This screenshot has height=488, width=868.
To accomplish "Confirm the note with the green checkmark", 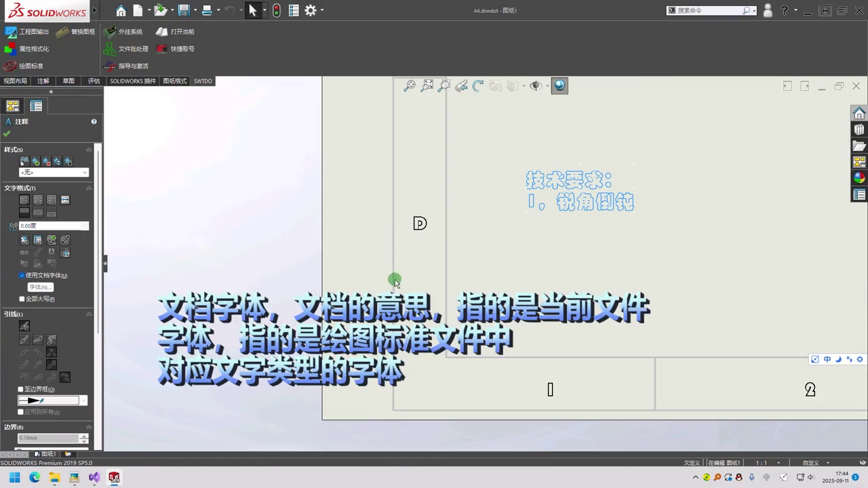I will [7, 134].
